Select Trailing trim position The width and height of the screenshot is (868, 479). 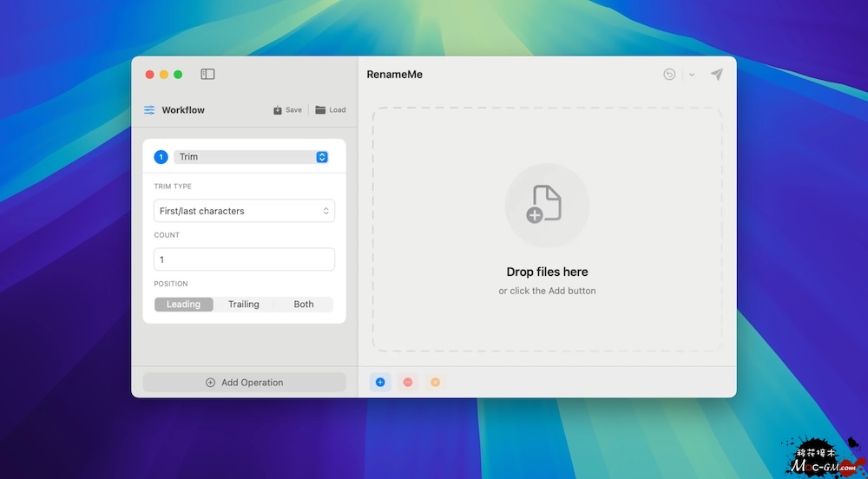[x=243, y=305]
